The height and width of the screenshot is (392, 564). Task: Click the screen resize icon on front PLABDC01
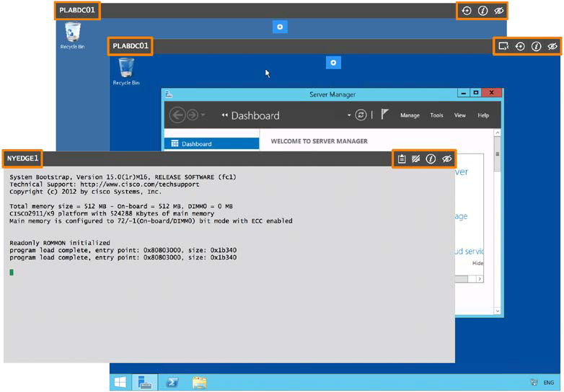503,46
